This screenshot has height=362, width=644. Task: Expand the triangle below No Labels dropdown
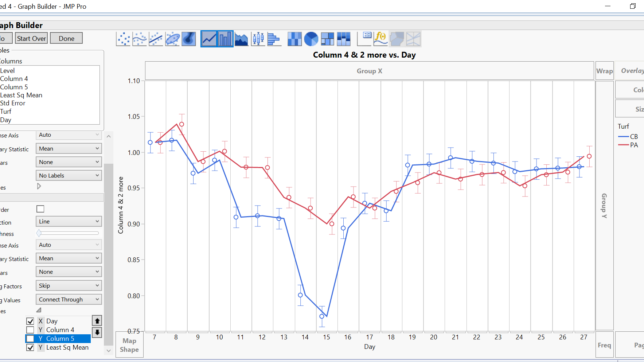[39, 186]
